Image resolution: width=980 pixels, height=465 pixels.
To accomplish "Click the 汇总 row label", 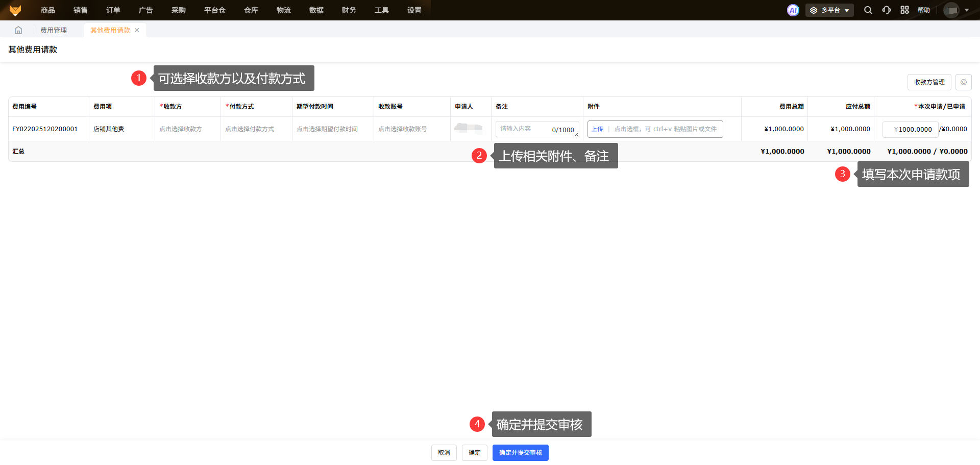I will [18, 152].
